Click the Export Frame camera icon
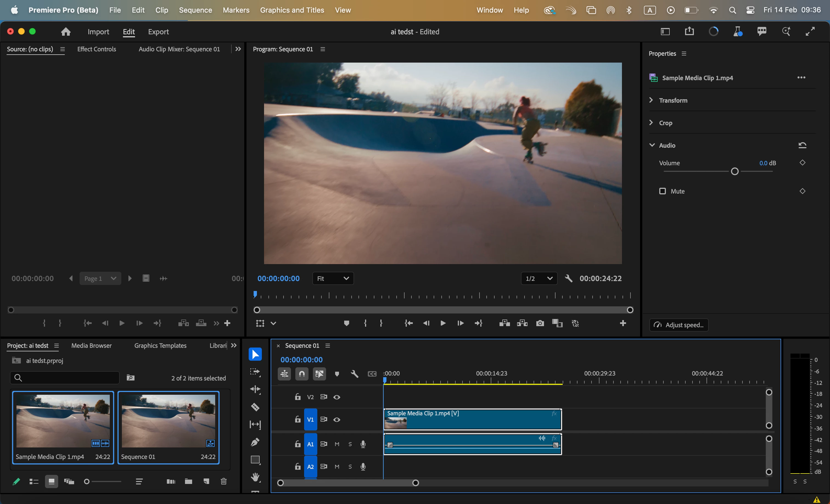 click(x=540, y=323)
